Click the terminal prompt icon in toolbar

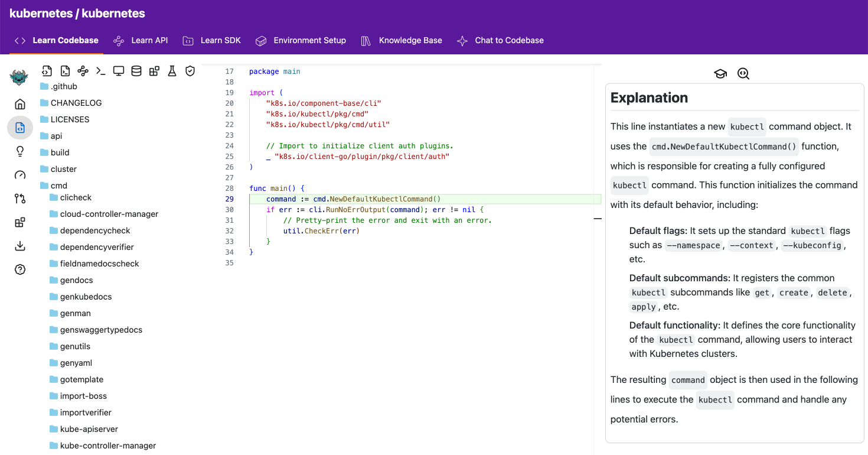(x=101, y=71)
